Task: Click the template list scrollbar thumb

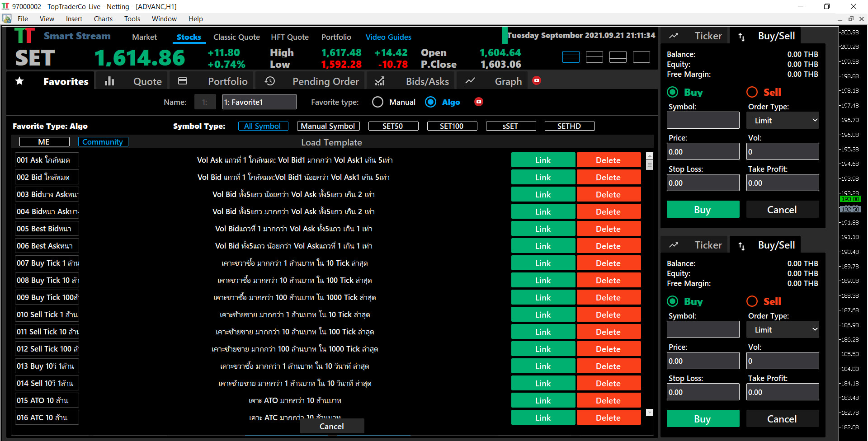Action: [x=650, y=165]
